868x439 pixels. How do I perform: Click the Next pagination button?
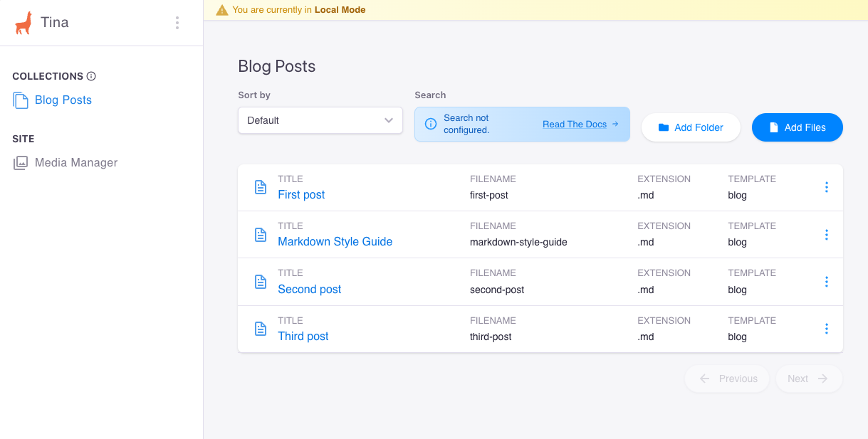pyautogui.click(x=808, y=379)
